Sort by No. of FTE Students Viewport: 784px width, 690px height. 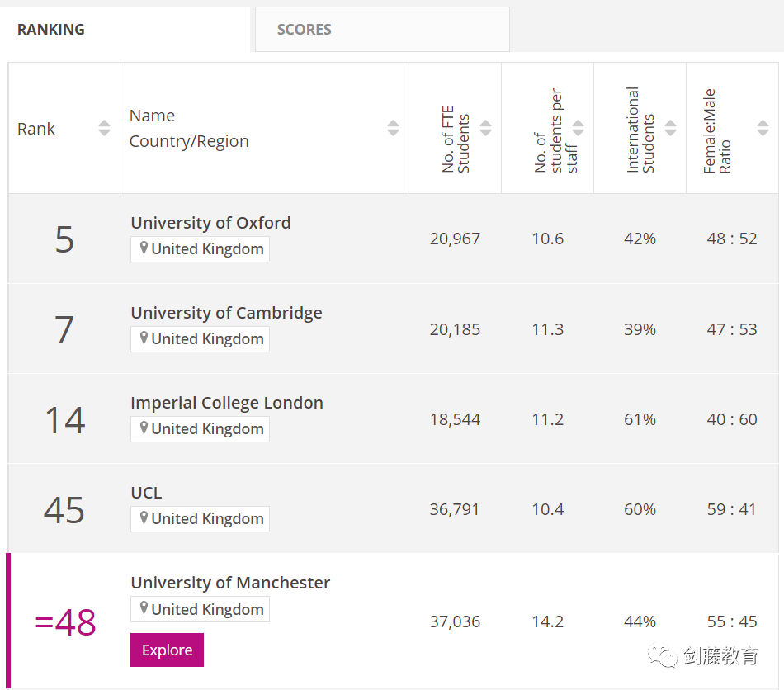485,128
